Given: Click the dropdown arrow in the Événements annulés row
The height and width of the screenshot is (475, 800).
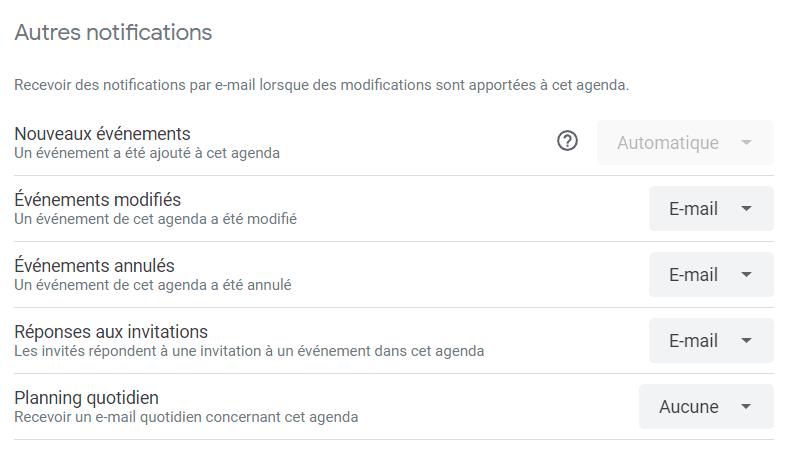Looking at the screenshot, I should [746, 274].
